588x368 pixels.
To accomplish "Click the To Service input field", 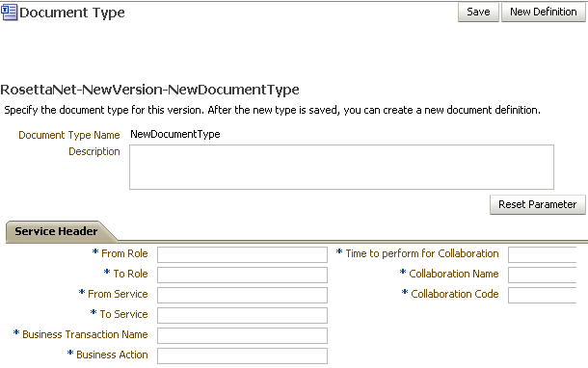I will point(242,316).
